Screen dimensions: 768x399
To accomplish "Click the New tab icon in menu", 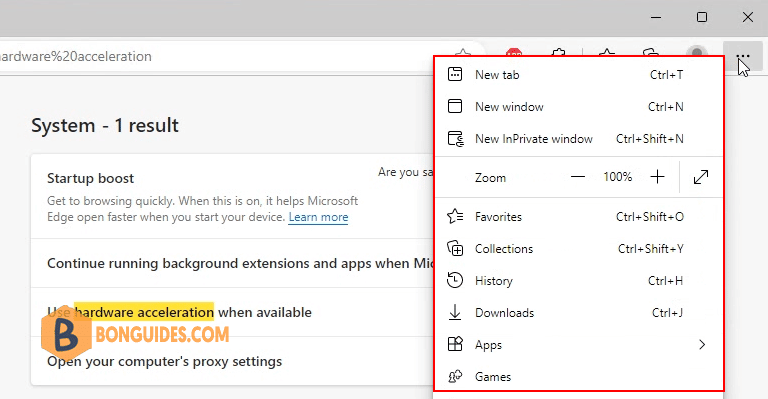I will [455, 74].
